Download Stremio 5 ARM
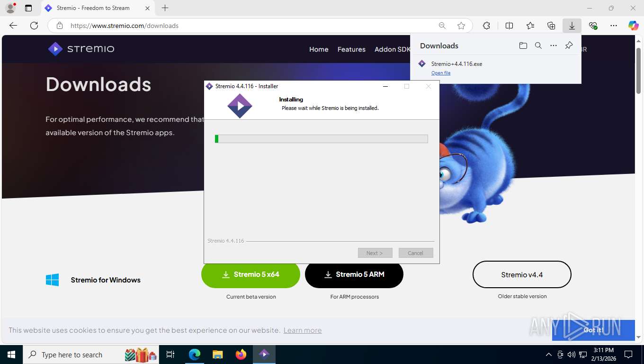 pos(354,274)
